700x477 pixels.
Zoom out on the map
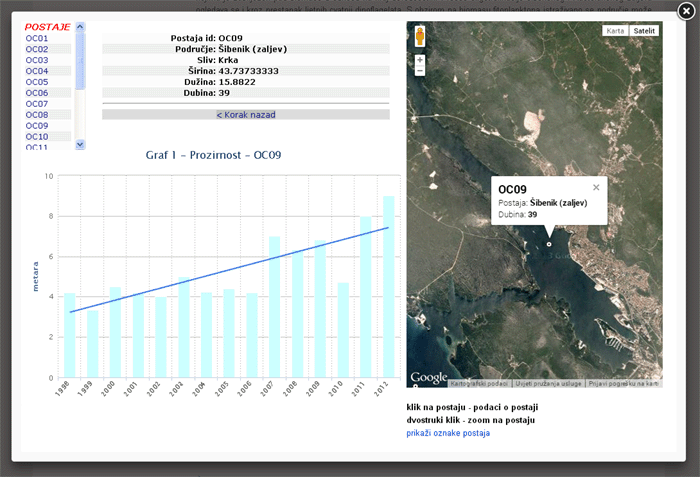[420, 72]
